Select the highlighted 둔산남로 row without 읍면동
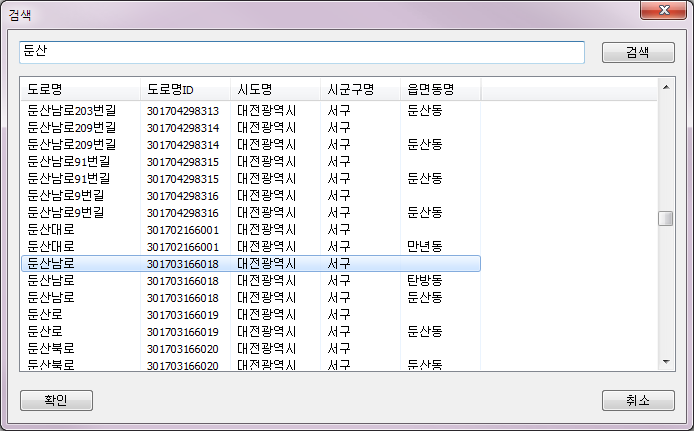Viewport: 694px width, 431px height. click(x=250, y=263)
